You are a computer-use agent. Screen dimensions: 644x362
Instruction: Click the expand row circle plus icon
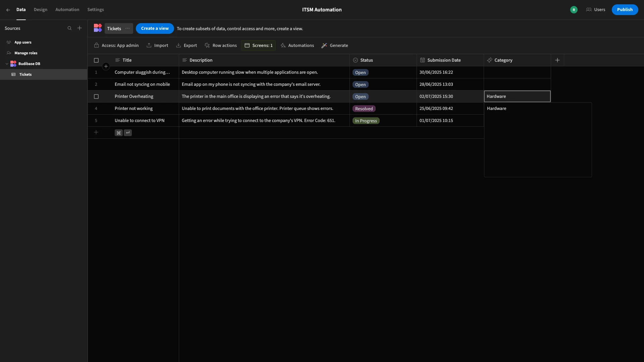(106, 66)
